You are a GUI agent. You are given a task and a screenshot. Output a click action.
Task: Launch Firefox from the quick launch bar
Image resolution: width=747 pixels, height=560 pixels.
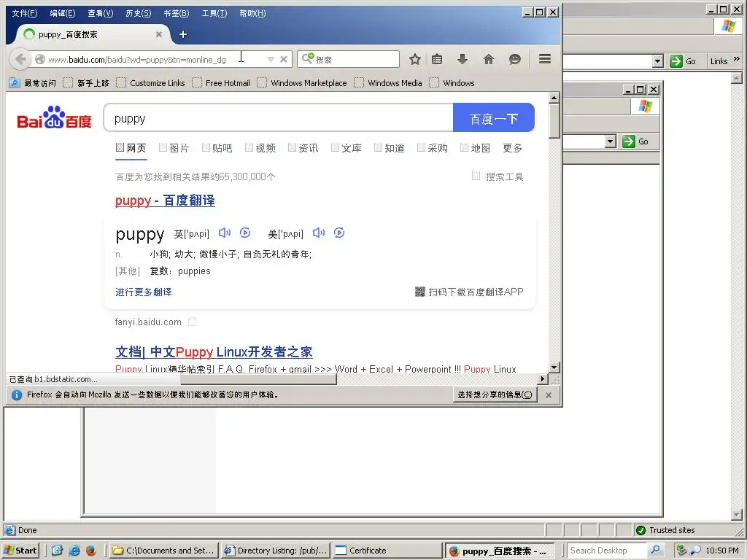(91, 551)
